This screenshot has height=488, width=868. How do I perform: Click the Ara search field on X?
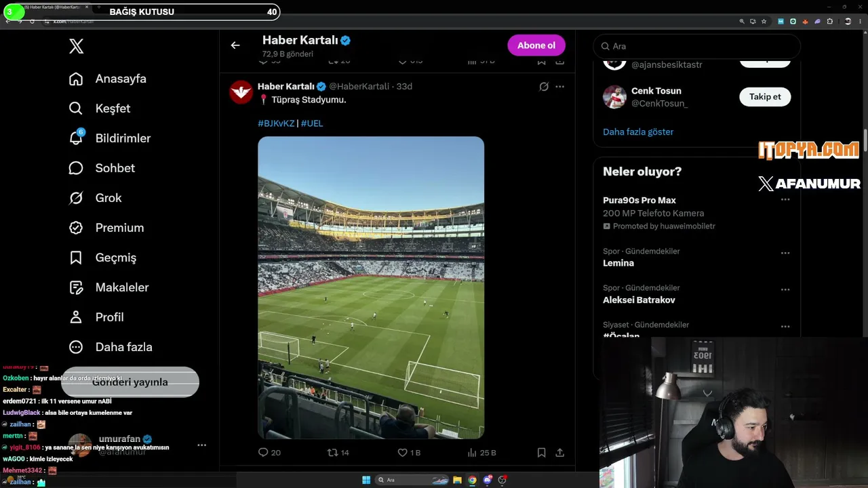pyautogui.click(x=697, y=46)
